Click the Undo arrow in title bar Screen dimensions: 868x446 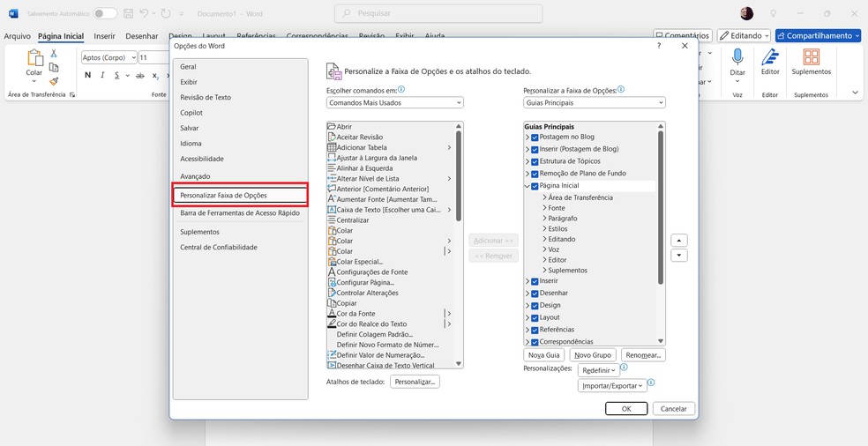[x=144, y=13]
